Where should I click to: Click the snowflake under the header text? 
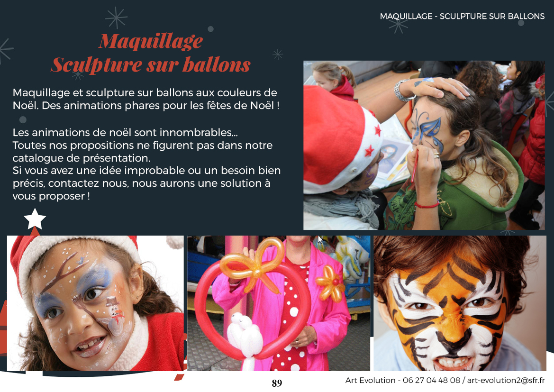(398, 26)
